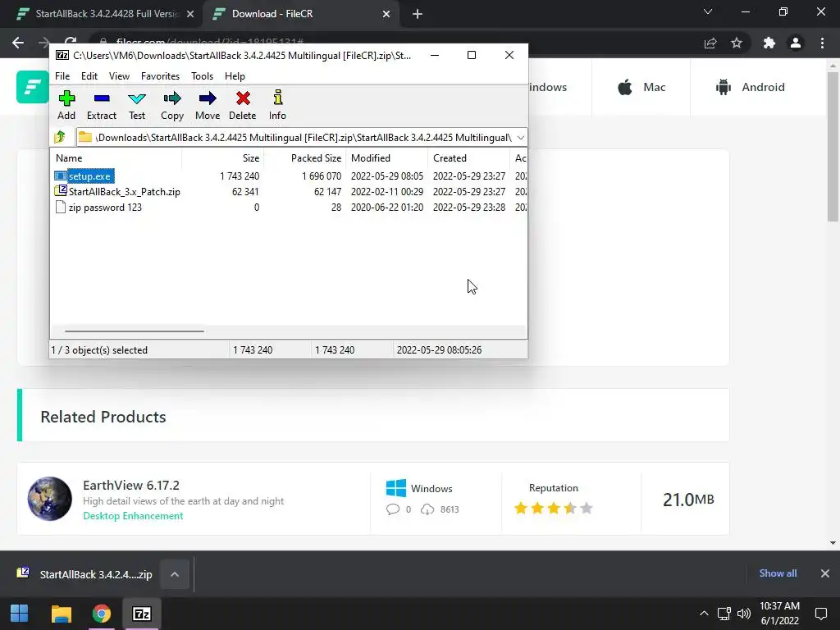The height and width of the screenshot is (630, 840).
Task: Click the Move toolbar icon
Action: [208, 106]
